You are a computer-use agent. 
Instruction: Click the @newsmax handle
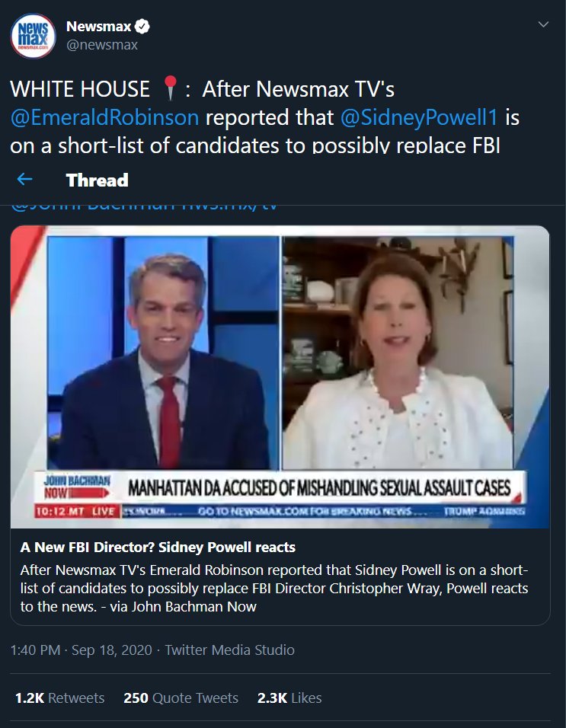pyautogui.click(x=102, y=45)
